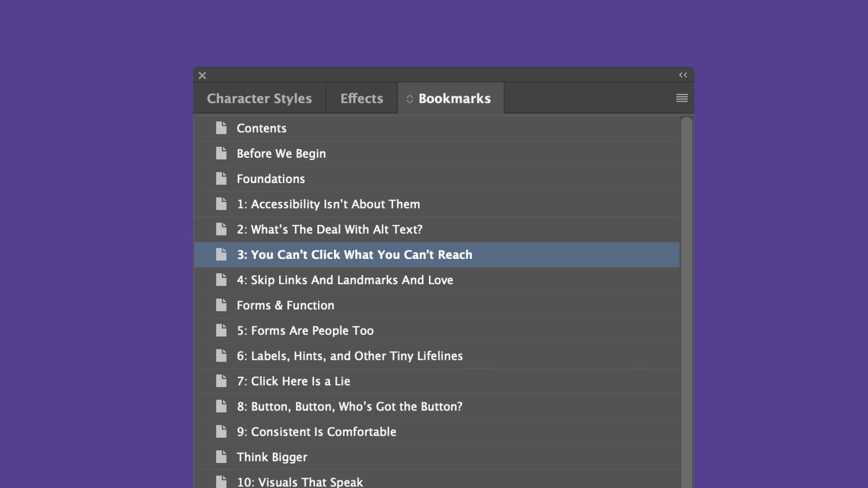Select bookmark 4: Skip Links And Landmarks And Love

click(x=345, y=280)
